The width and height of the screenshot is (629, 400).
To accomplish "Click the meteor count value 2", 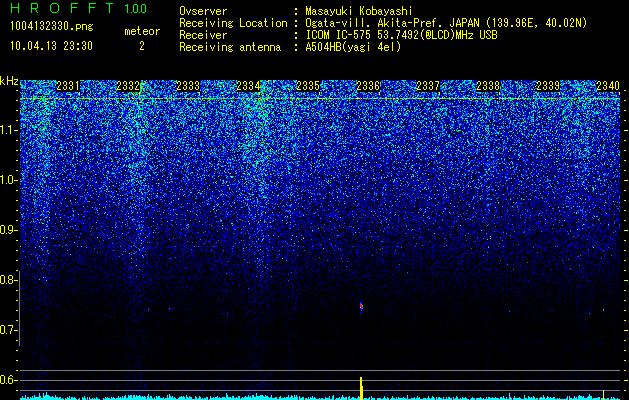I will pyautogui.click(x=142, y=46).
